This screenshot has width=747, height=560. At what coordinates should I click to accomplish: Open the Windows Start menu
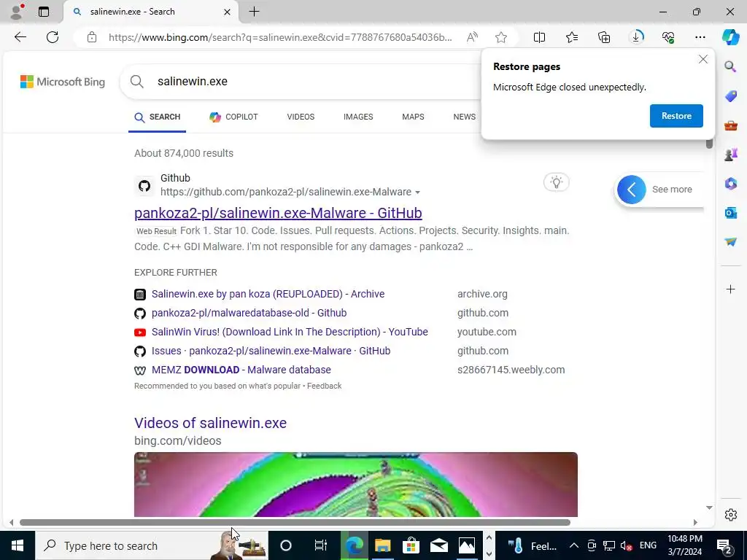point(18,545)
